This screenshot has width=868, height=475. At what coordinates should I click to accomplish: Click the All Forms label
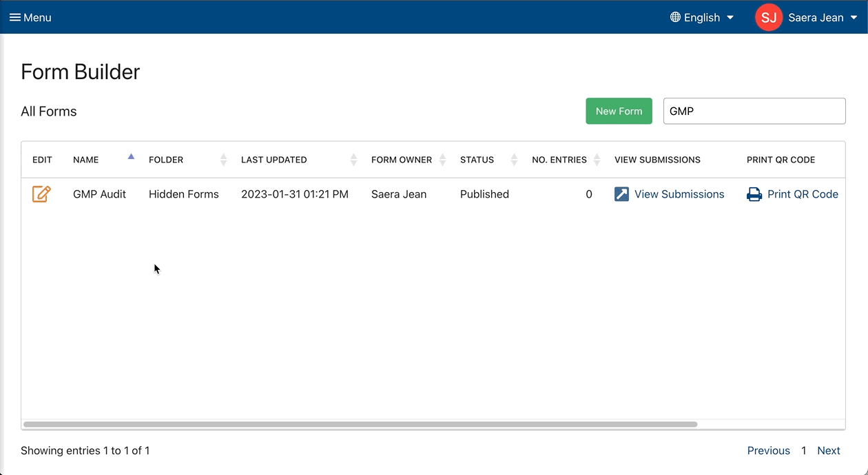click(49, 112)
